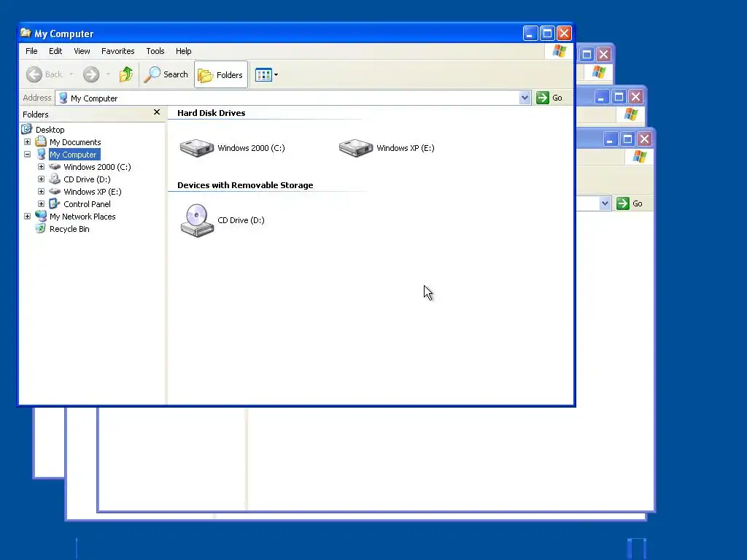747x560 pixels.
Task: Open the Tools menu
Action: point(155,51)
